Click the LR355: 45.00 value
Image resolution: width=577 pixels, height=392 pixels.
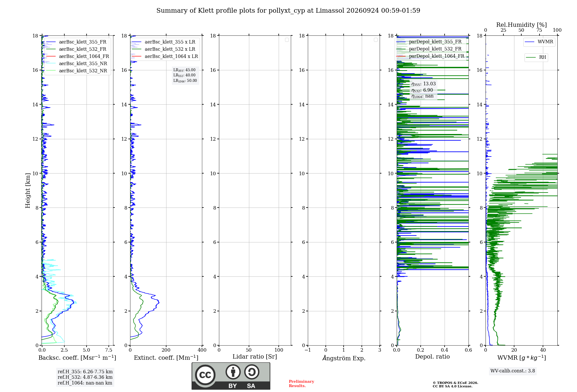(x=184, y=70)
